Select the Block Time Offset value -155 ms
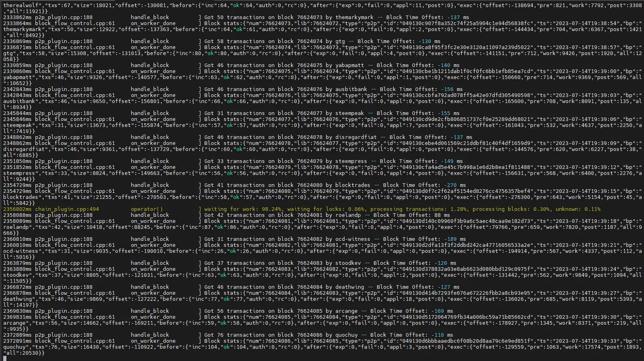 pos(448,113)
